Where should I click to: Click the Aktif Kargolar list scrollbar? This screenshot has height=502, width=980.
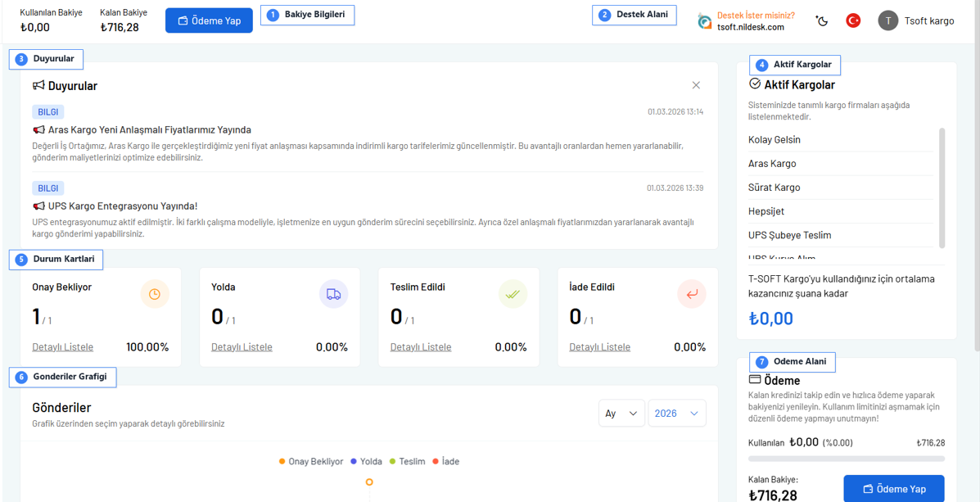coord(942,188)
